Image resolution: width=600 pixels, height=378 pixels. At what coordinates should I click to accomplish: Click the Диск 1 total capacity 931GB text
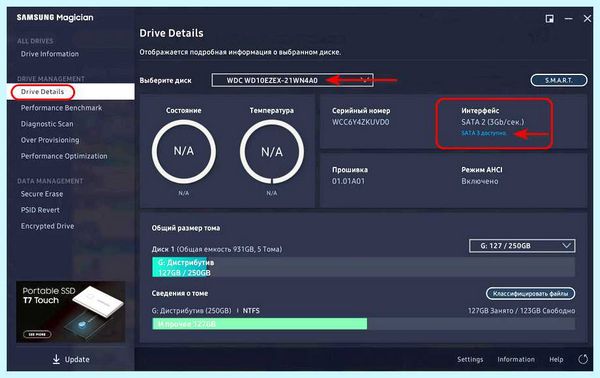(x=217, y=249)
